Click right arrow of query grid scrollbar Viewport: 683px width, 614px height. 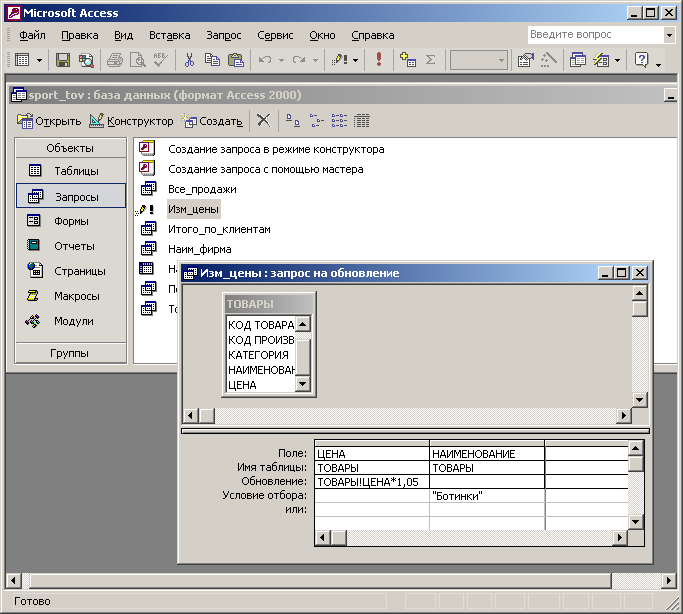[x=619, y=538]
